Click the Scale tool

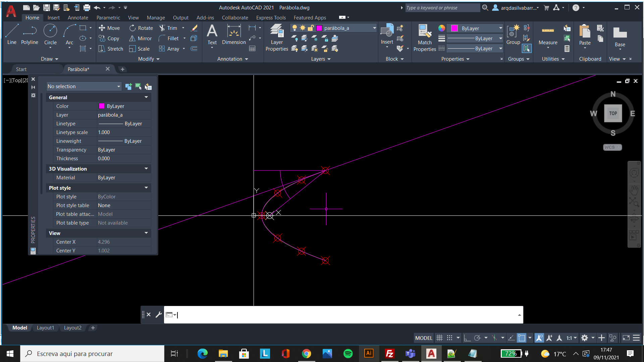point(139,49)
